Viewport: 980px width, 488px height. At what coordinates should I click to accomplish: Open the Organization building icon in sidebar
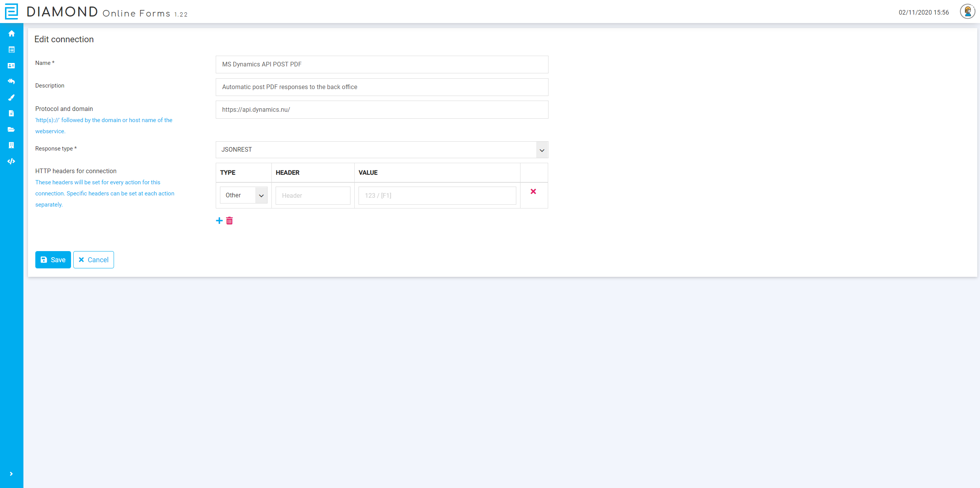tap(11, 145)
